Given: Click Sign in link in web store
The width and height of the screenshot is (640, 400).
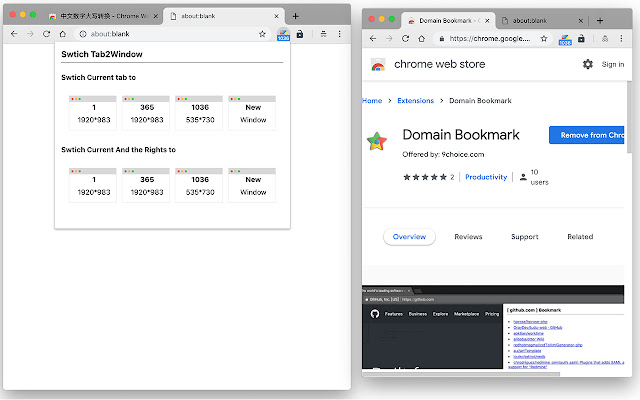Looking at the screenshot, I should click(x=613, y=64).
